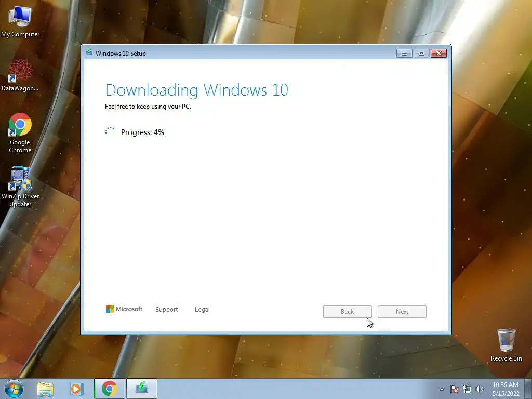Viewport: 532px width, 399px height.
Task: Open Windows Explorer from the taskbar
Action: tap(46, 389)
